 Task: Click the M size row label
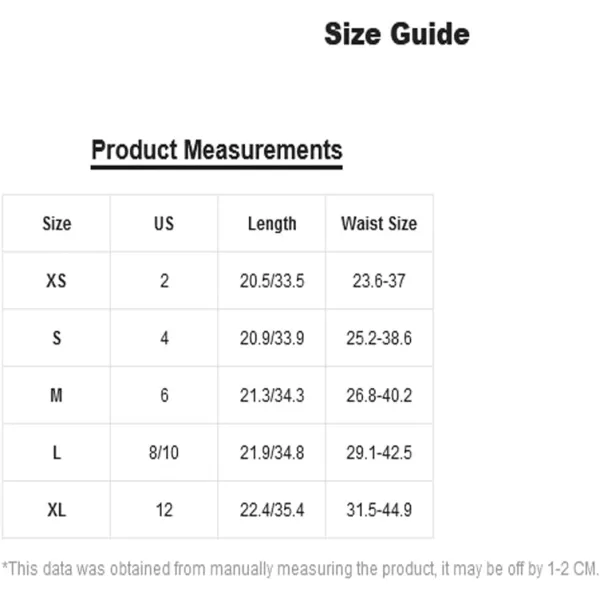[x=57, y=395]
